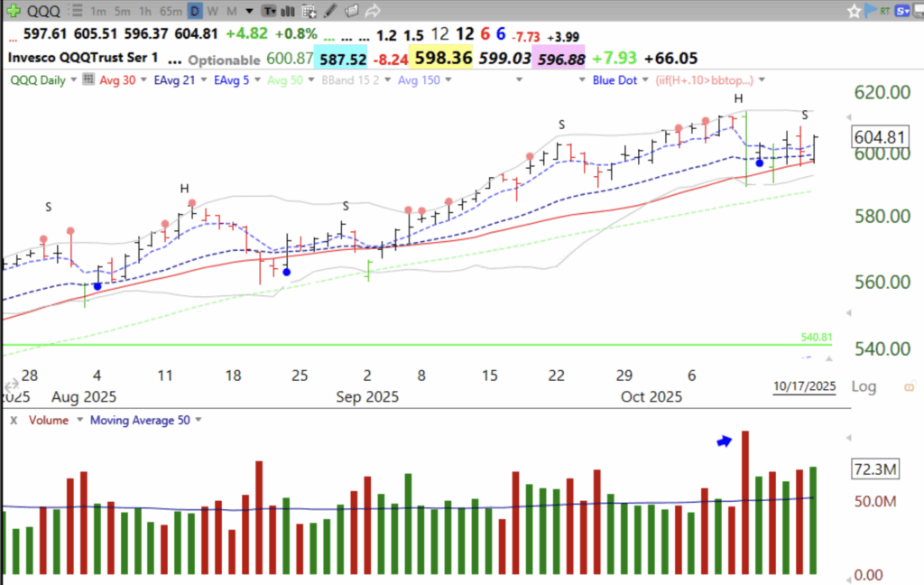This screenshot has width=924, height=585.
Task: Toggle the RT real-time indicator
Action: 884,10
